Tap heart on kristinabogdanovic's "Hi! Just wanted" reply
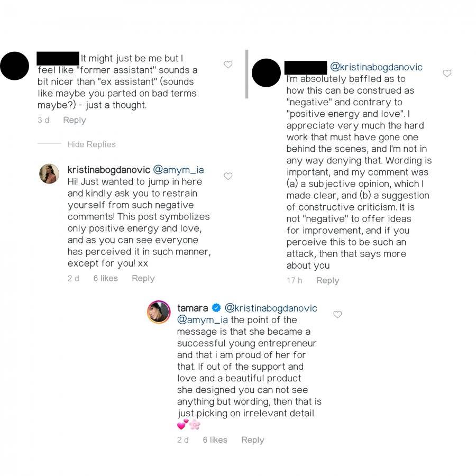This screenshot has width=476, height=476. [x=228, y=176]
